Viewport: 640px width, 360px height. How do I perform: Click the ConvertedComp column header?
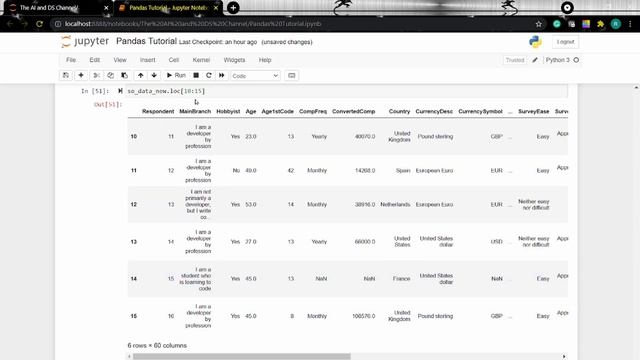click(x=353, y=111)
